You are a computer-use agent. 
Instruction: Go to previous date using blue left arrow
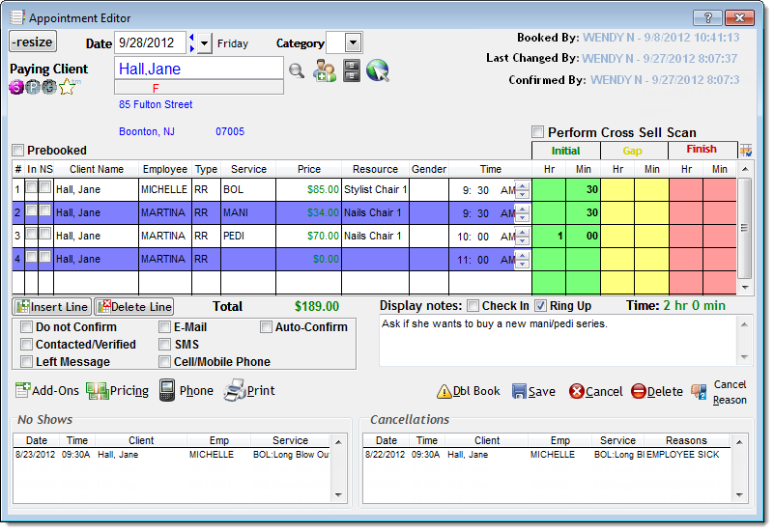click(x=191, y=38)
